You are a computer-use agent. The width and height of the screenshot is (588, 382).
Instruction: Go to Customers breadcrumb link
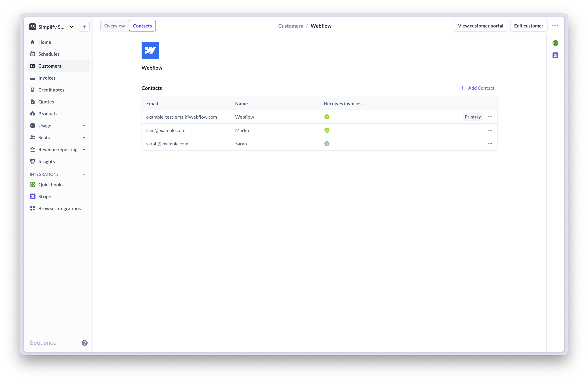(x=291, y=26)
